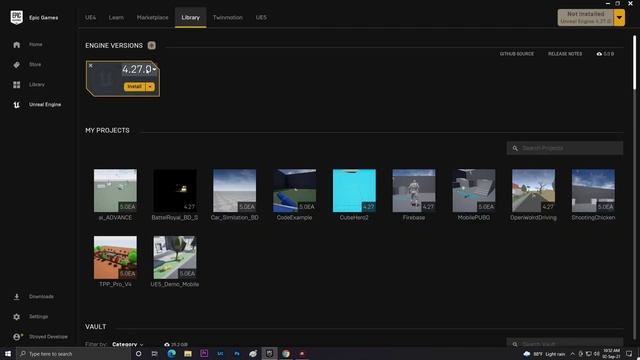Open Google Chrome from the taskbar

(x=286, y=354)
